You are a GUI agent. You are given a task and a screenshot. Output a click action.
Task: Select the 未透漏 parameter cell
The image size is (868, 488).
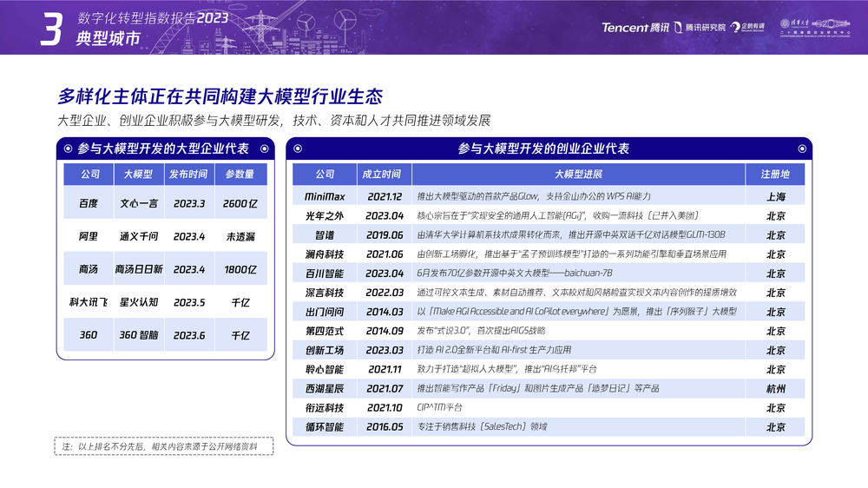tap(240, 236)
